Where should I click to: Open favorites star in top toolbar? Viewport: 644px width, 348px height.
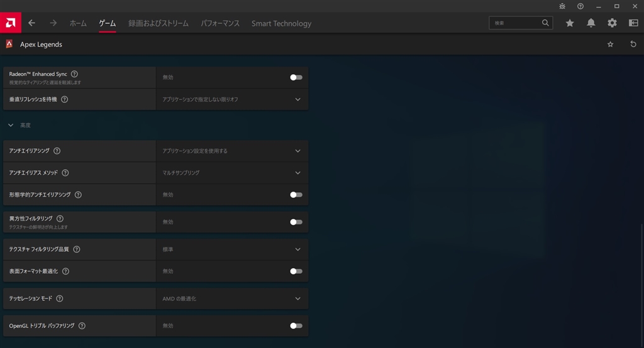pos(570,23)
